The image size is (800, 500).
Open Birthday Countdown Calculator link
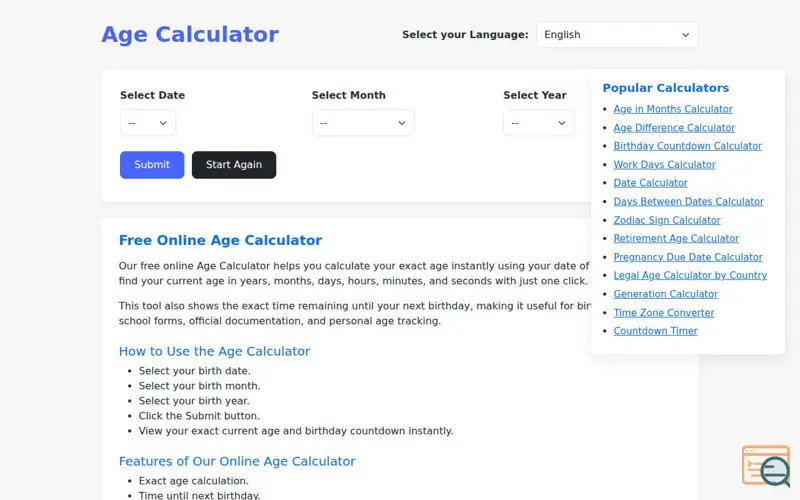pyautogui.click(x=688, y=146)
